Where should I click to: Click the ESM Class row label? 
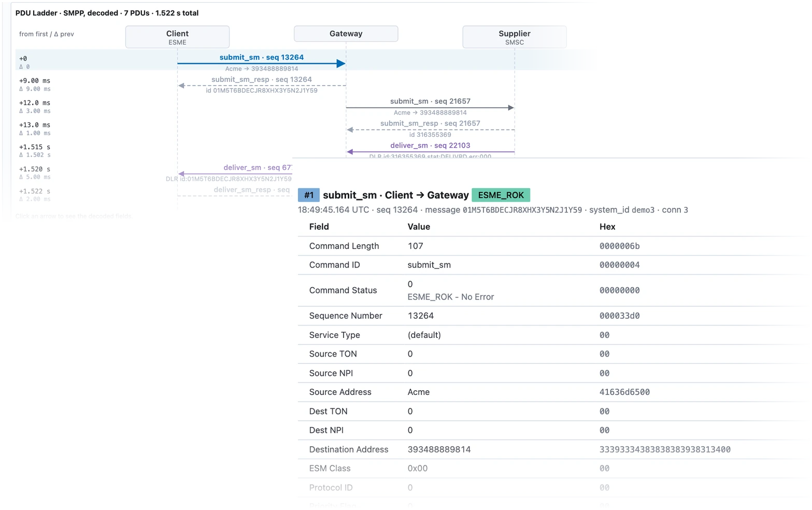330,469
